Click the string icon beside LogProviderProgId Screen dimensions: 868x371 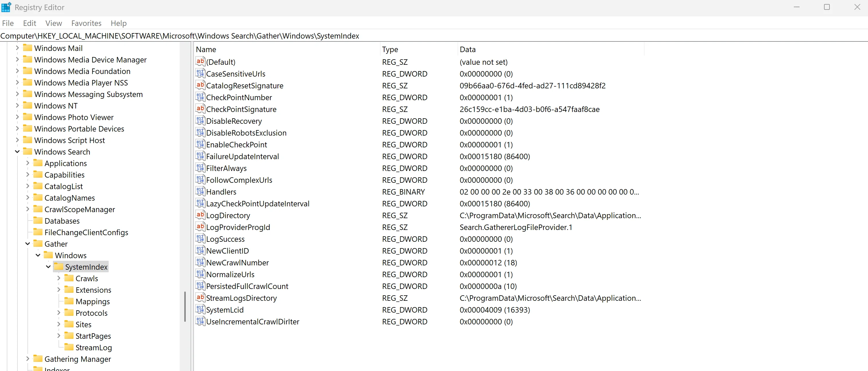[200, 227]
